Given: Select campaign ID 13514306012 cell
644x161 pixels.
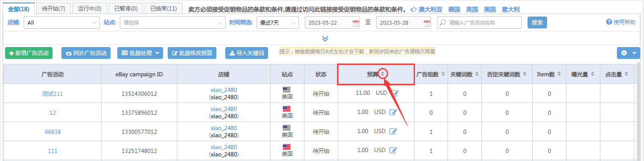Looking at the screenshot, I should point(139,94).
